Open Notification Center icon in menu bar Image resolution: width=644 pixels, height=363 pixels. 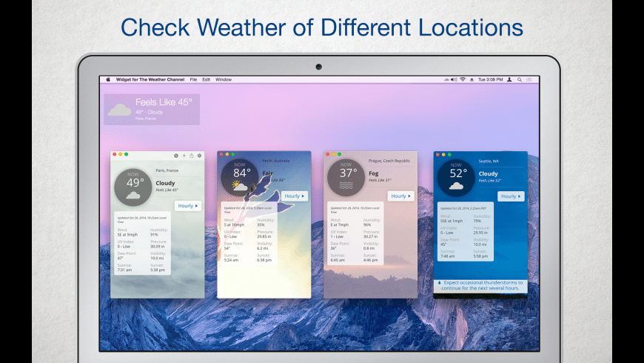click(x=529, y=80)
